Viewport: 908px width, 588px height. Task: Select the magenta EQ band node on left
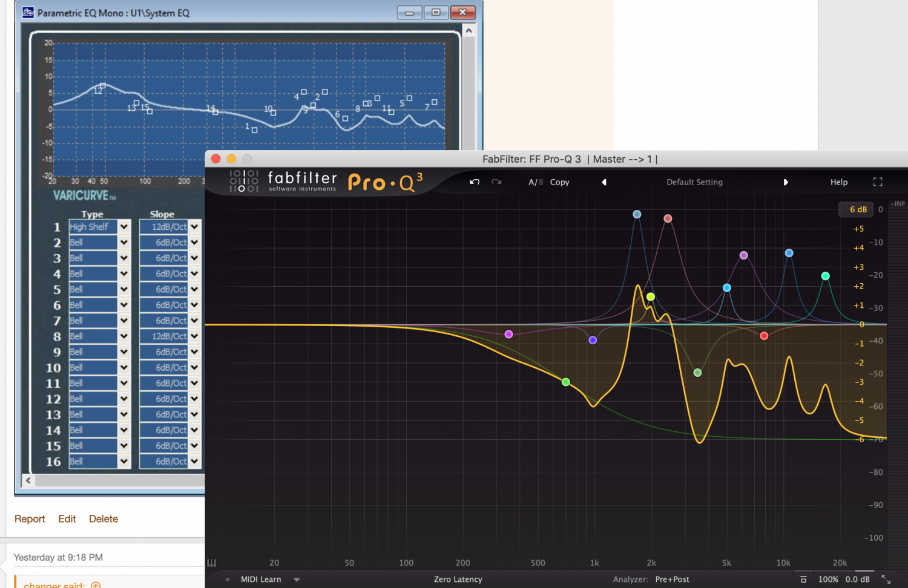(x=508, y=334)
